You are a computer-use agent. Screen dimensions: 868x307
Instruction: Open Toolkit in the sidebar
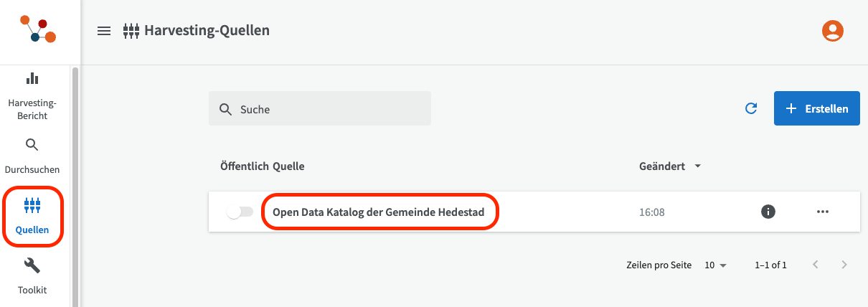click(x=32, y=276)
